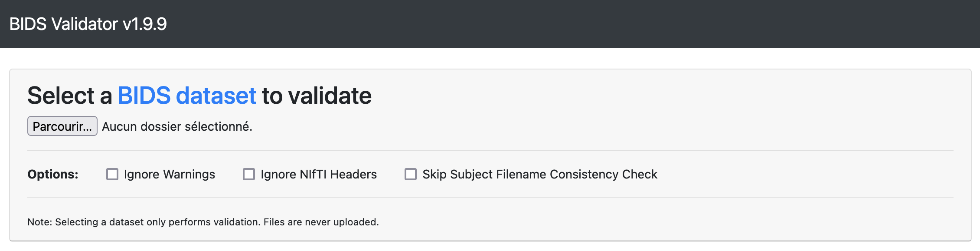This screenshot has width=980, height=251.
Task: Tick the first validation option checkbox
Action: [x=112, y=174]
